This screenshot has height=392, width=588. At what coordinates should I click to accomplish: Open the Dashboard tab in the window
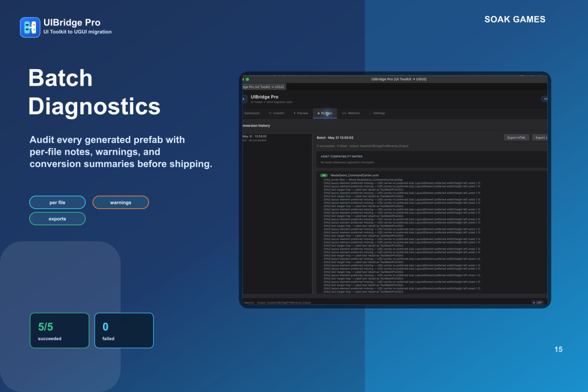pyautogui.click(x=251, y=113)
